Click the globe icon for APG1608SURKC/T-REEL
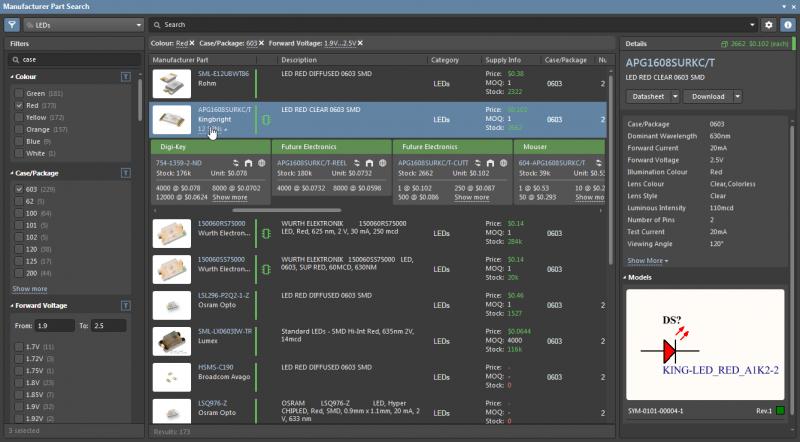This screenshot has width=800, height=442. [x=383, y=163]
